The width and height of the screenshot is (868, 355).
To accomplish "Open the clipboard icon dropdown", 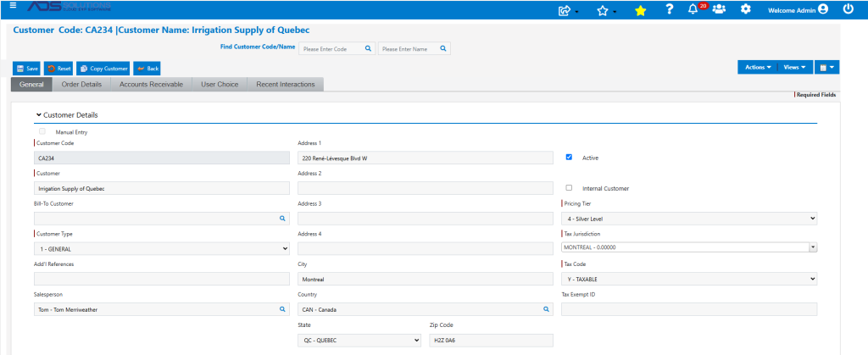I will 827,67.
